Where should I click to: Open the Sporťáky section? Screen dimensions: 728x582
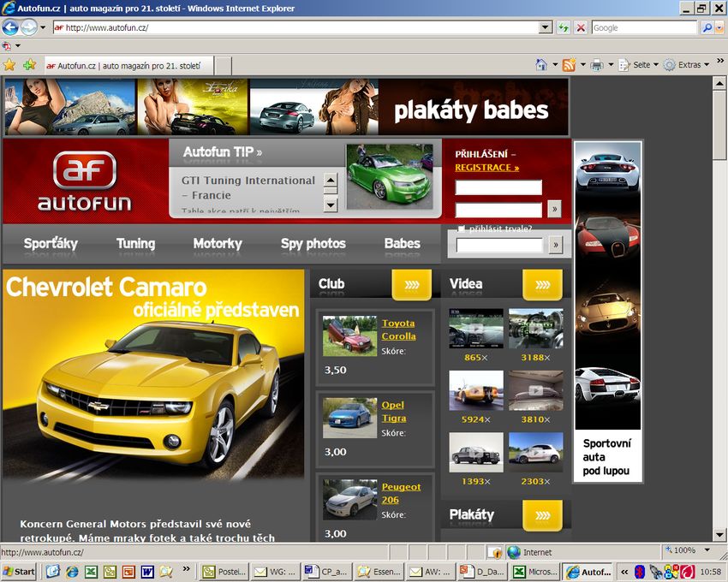tap(51, 243)
